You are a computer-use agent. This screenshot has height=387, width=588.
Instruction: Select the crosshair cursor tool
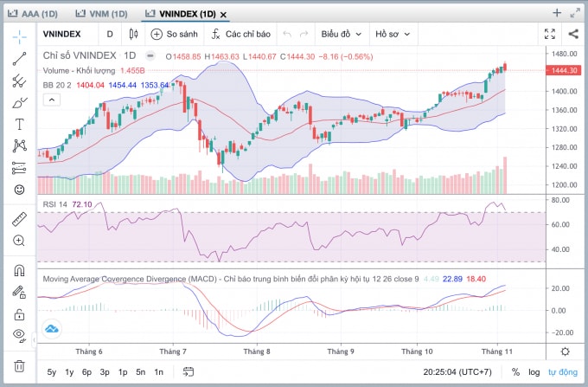click(x=20, y=36)
